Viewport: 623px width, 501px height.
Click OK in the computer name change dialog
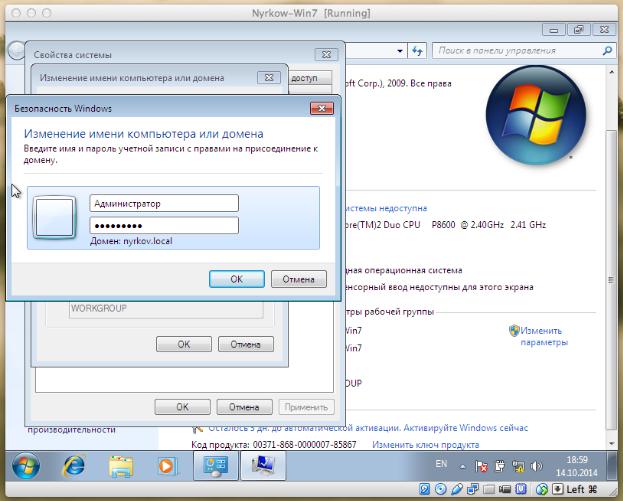click(184, 344)
